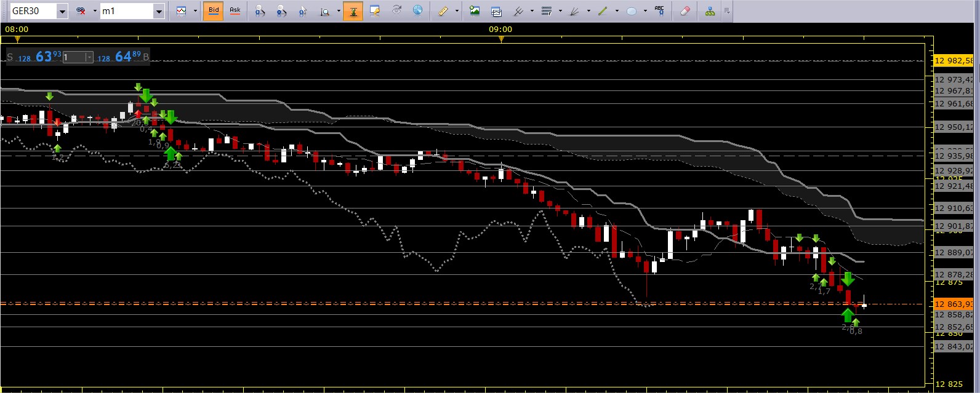Screen dimensions: 980x393
Task: Select the trend line drawing tool
Action: 603,11
